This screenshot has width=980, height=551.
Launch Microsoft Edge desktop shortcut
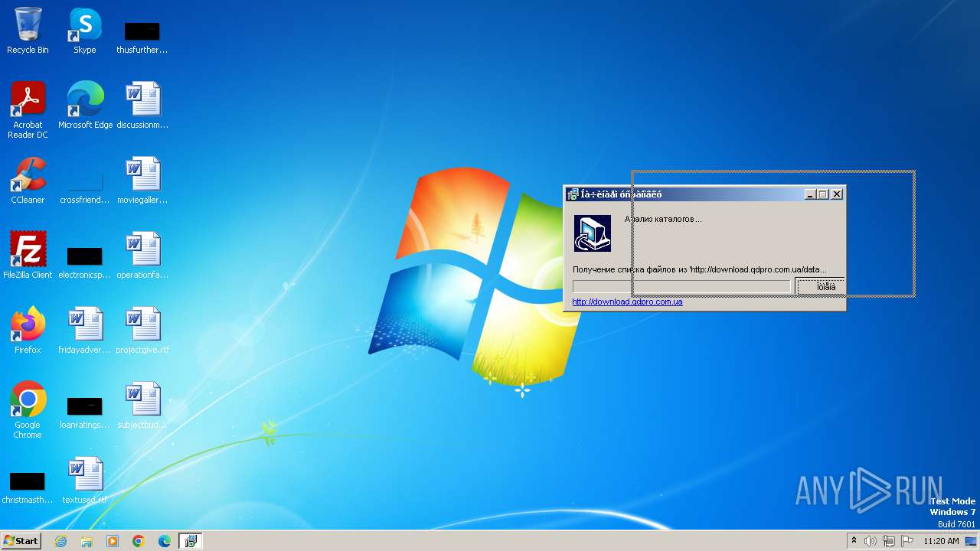coord(85,105)
